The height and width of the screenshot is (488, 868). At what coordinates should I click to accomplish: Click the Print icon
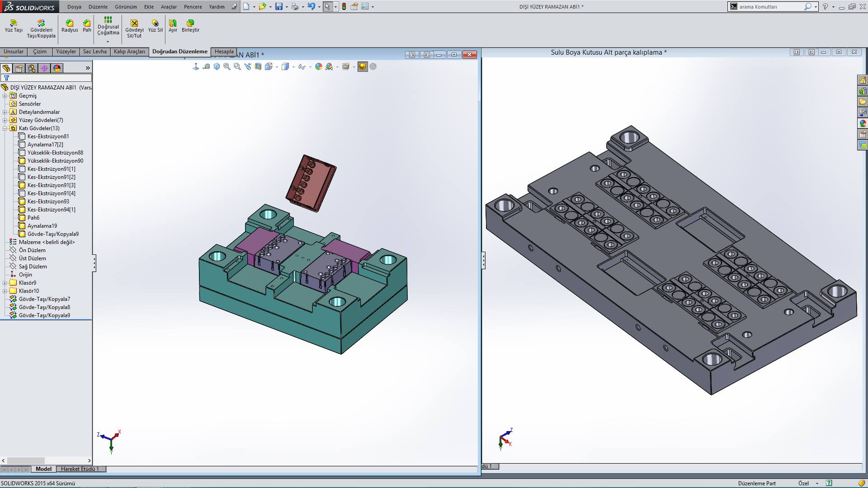coord(295,6)
